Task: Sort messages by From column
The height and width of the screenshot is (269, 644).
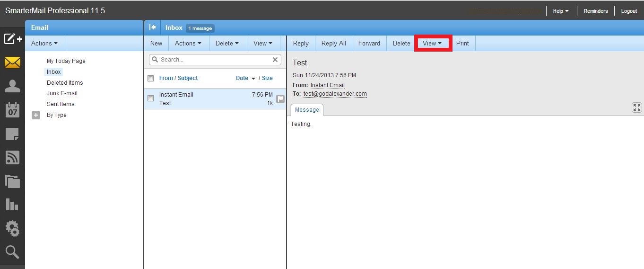Action: click(x=166, y=78)
